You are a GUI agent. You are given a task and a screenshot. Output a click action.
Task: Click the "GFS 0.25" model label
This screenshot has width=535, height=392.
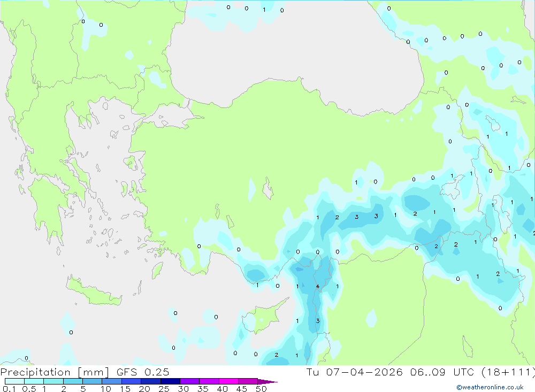tap(143, 372)
